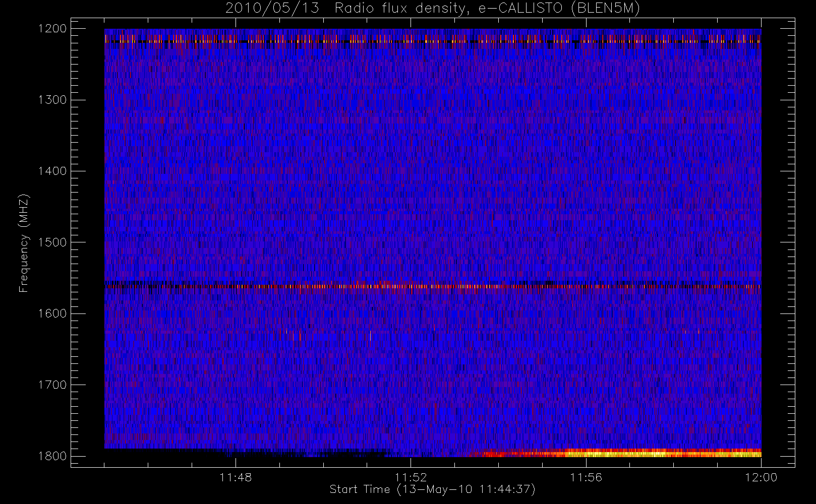Image resolution: width=816 pixels, height=504 pixels.
Task: Click the 1400 frequency tick label
Action: 52,171
